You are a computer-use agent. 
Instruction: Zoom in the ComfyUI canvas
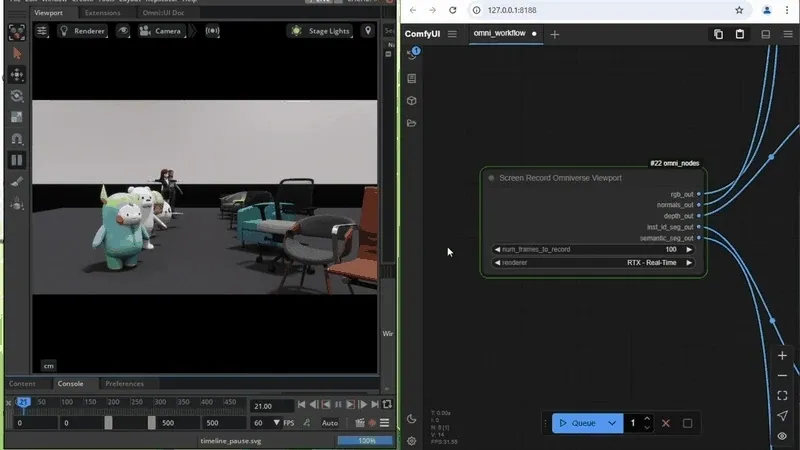coord(782,356)
